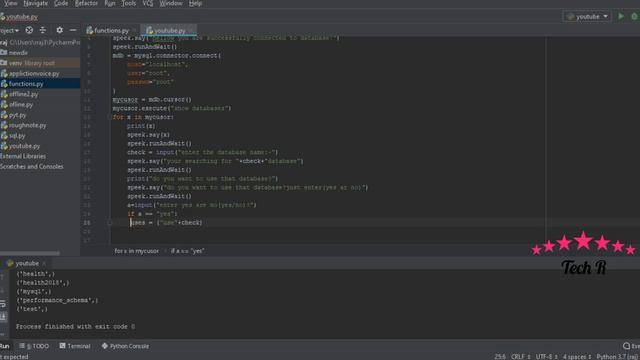Place cursor on line 25 'uses' statement
The width and height of the screenshot is (640, 360).
tap(165, 223)
